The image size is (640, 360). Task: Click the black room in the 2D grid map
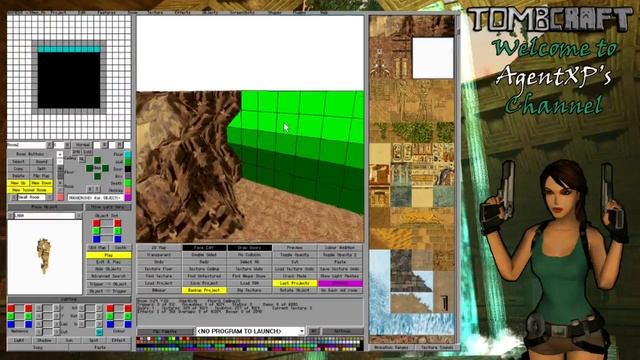pos(69,80)
